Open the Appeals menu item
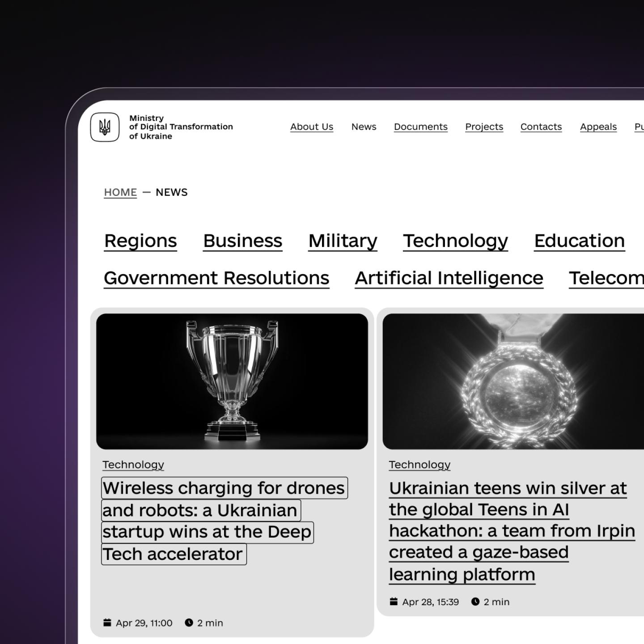The width and height of the screenshot is (644, 644). [598, 127]
